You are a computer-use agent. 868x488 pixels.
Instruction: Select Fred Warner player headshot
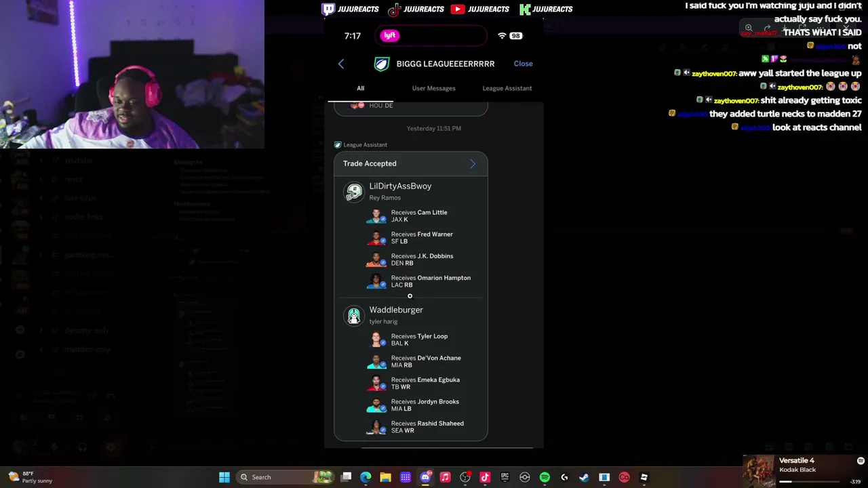(x=376, y=238)
